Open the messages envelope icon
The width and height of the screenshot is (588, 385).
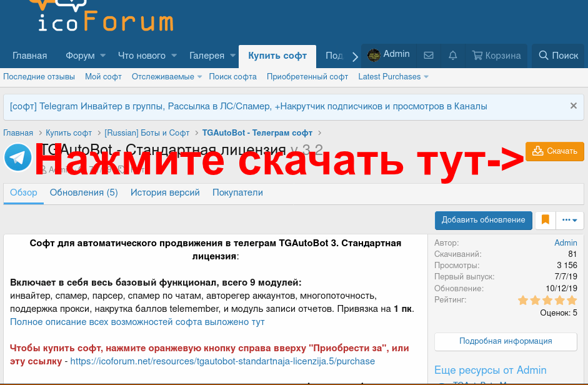click(x=429, y=56)
